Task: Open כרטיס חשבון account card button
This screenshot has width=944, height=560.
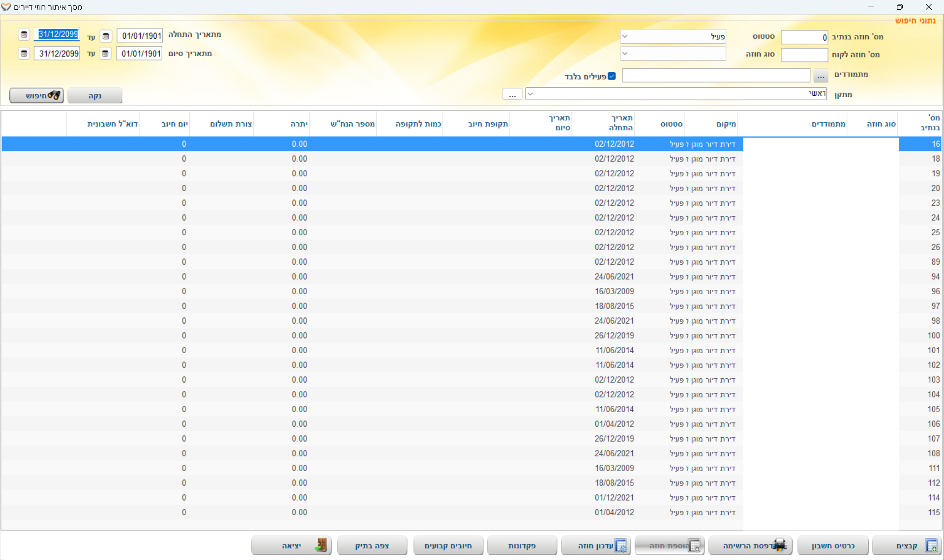Action: (833, 545)
